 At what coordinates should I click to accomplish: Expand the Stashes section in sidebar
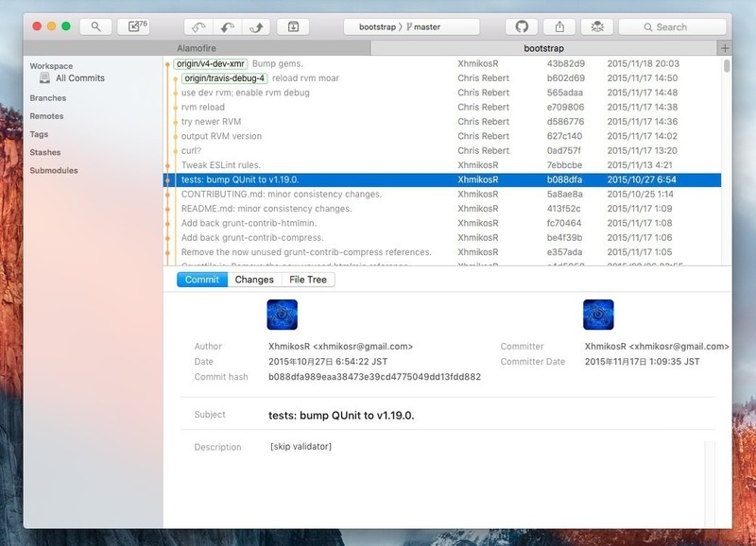click(x=44, y=152)
